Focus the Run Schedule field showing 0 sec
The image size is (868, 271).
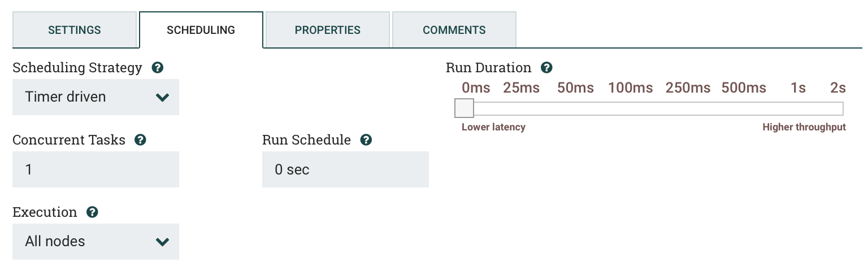tap(345, 169)
